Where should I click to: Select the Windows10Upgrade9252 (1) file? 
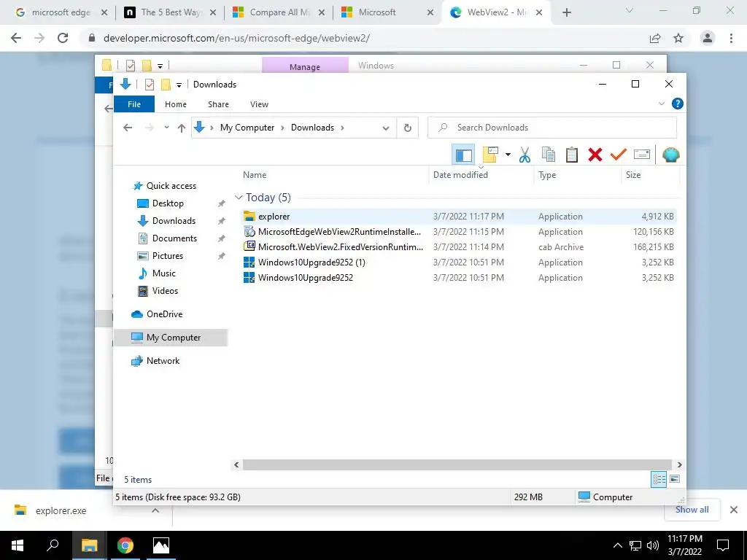pos(459,262)
